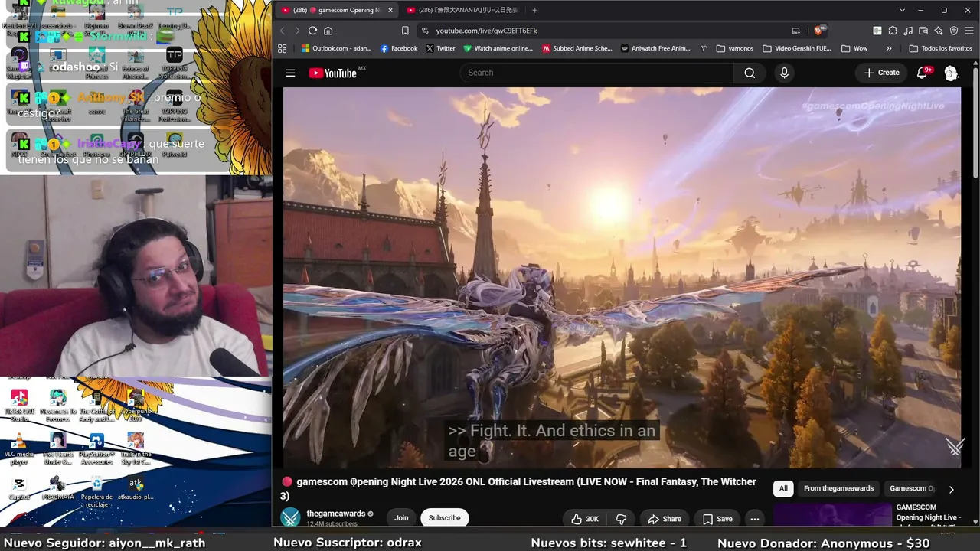Open the browser tab search dropdown arrow
Image resolution: width=980 pixels, height=551 pixels.
click(x=903, y=10)
